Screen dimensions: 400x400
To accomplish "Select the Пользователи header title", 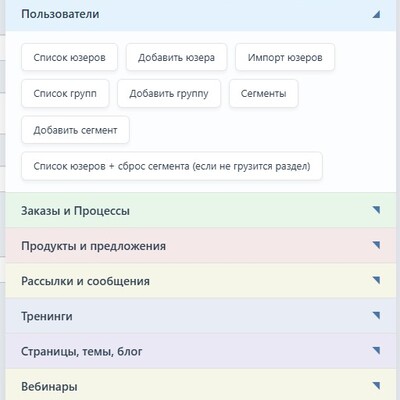I will 60,14.
